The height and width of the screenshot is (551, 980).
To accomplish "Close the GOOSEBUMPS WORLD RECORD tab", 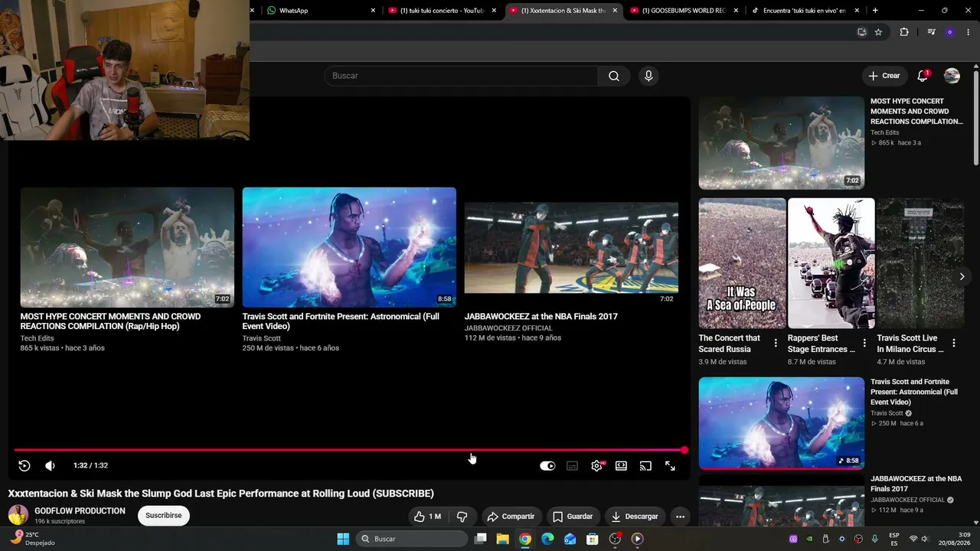I will [x=736, y=11].
